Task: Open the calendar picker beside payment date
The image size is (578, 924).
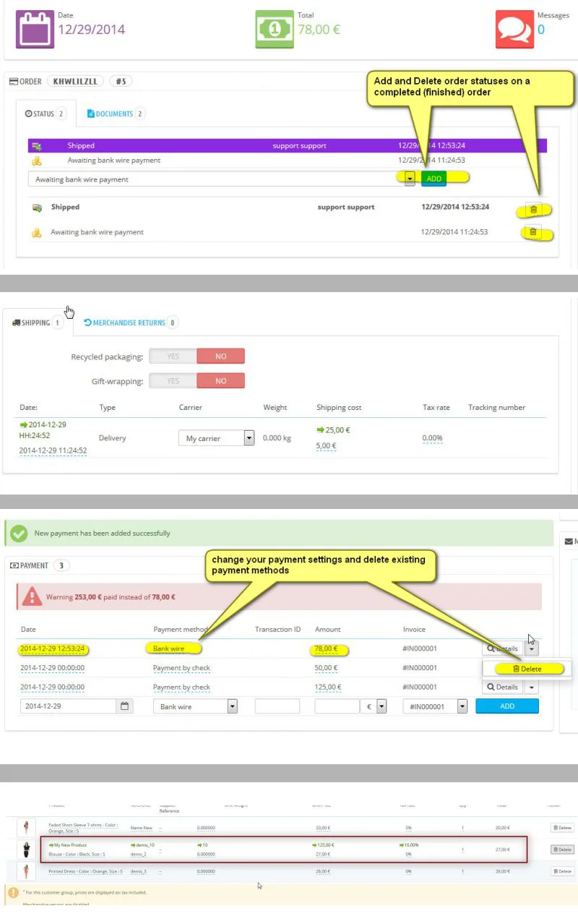Action: pos(125,706)
